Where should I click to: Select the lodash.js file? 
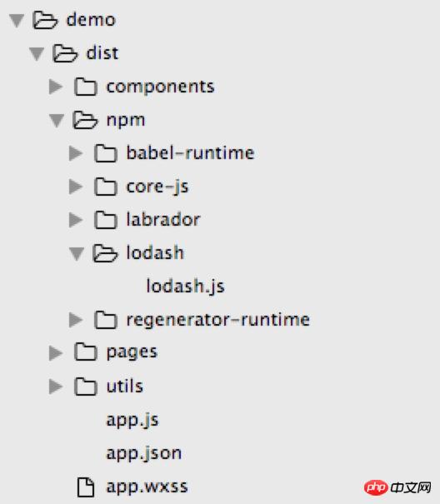coord(185,286)
